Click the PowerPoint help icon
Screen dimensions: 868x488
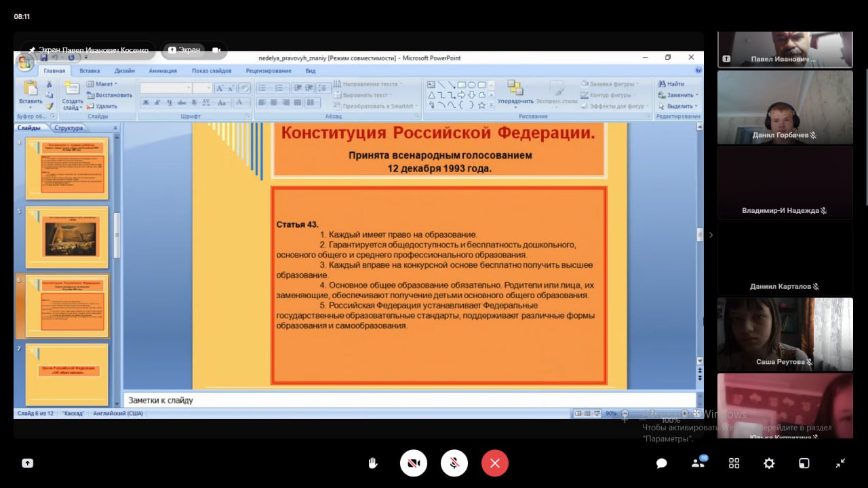(x=698, y=70)
